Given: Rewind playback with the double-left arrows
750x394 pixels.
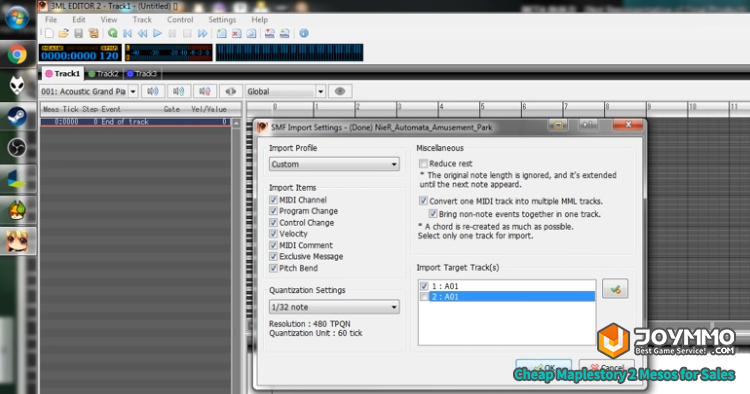Looking at the screenshot, I should (142, 33).
